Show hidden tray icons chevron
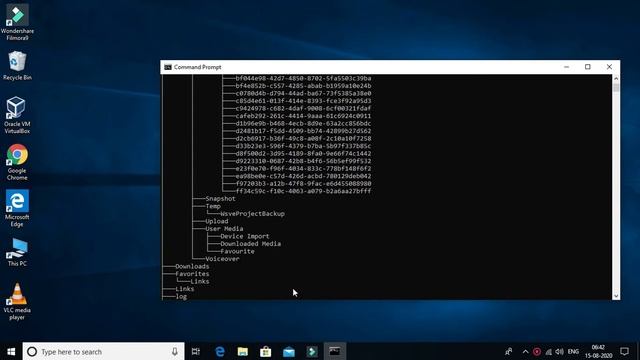The width and height of the screenshot is (640, 360). pos(525,351)
